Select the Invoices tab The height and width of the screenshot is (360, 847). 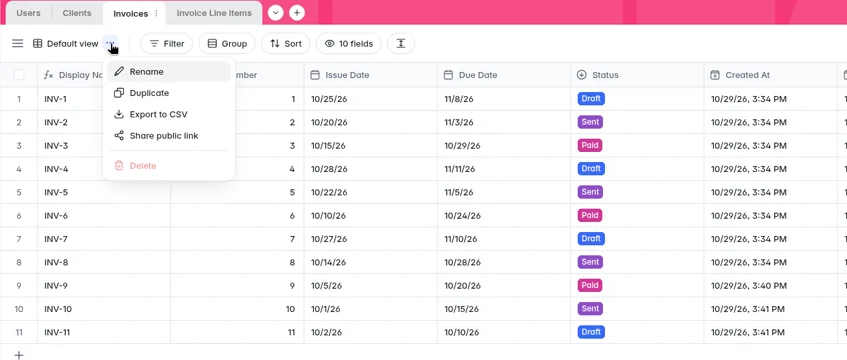[130, 14]
